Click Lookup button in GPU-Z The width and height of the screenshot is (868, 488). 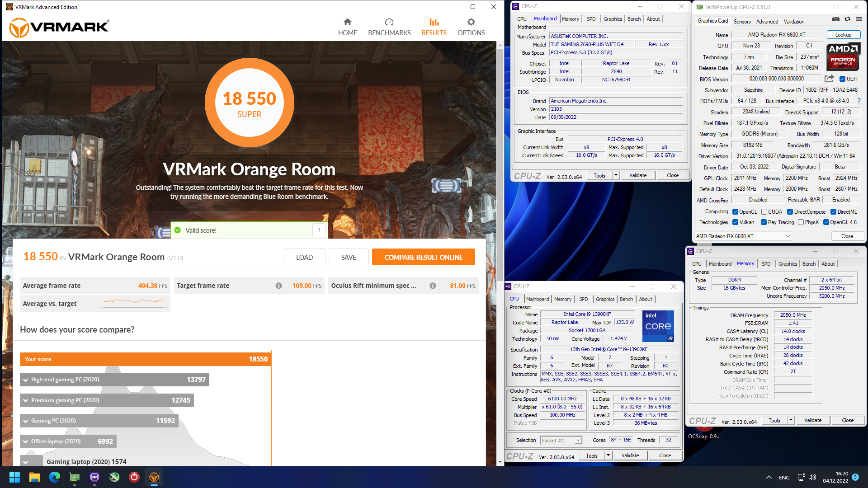click(x=843, y=35)
